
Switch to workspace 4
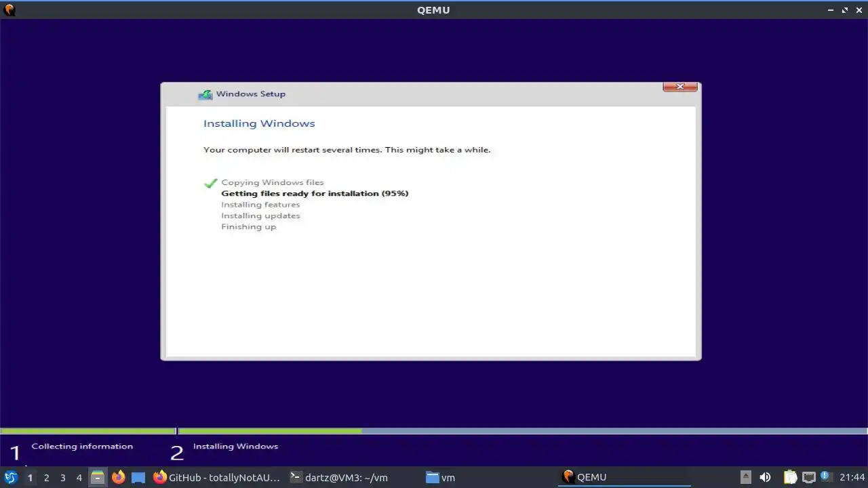pyautogui.click(x=79, y=477)
